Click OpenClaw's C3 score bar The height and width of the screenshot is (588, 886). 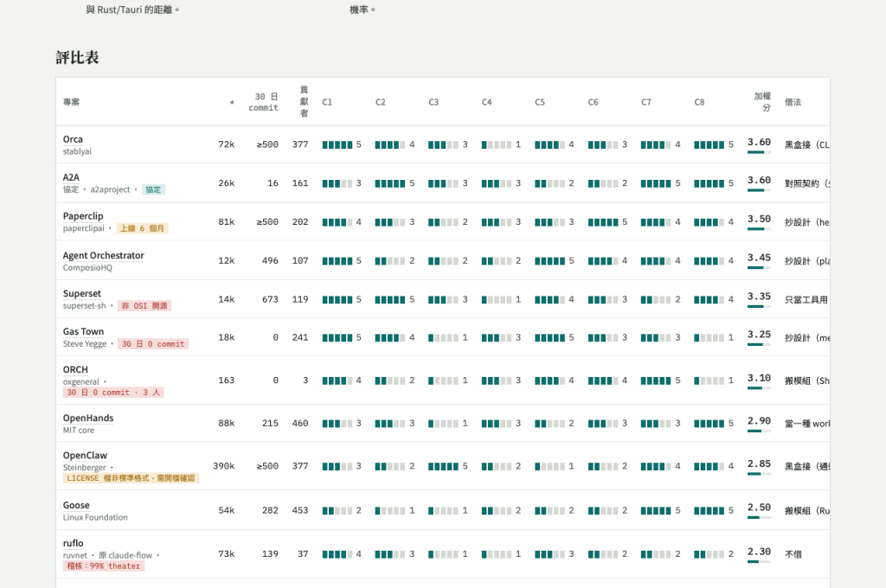click(444, 466)
